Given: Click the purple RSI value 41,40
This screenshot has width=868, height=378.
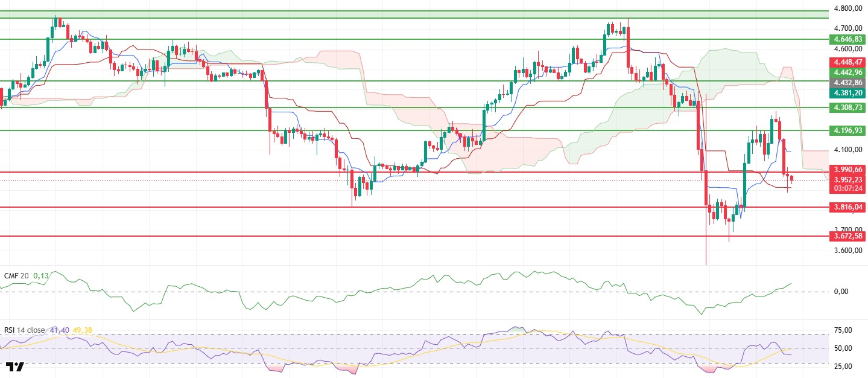Looking at the screenshot, I should [60, 330].
